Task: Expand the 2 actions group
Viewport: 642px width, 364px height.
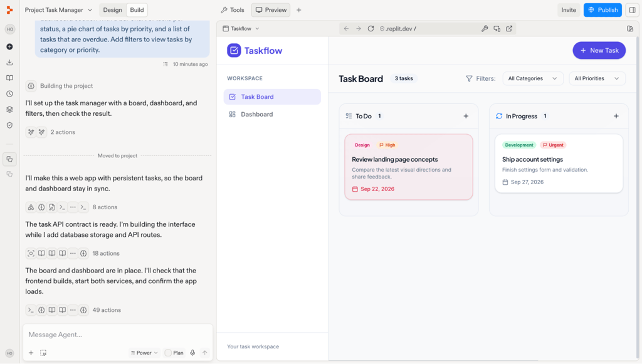Action: [x=50, y=132]
